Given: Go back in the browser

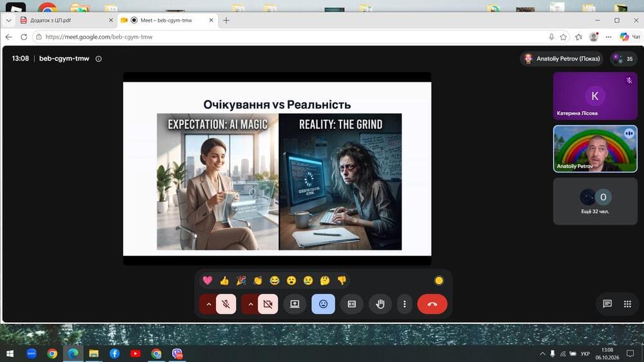Looking at the screenshot, I should tap(8, 37).
